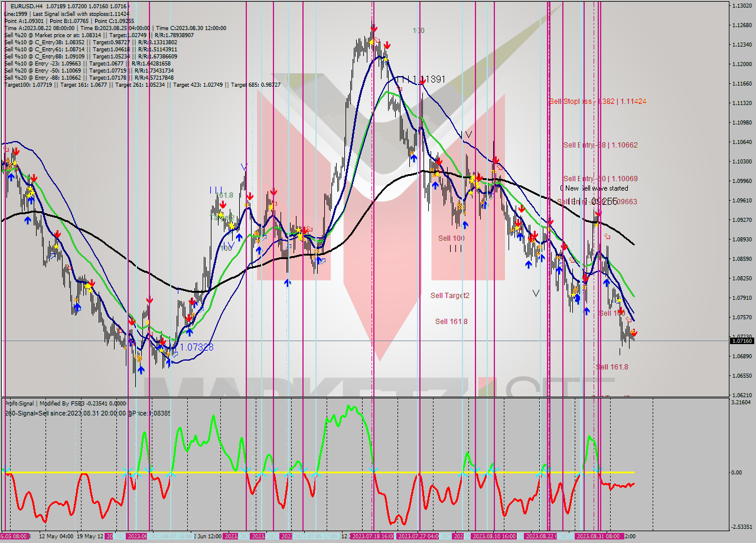Click the New Sell wave started annotation
The width and height of the screenshot is (756, 543).
pos(594,188)
